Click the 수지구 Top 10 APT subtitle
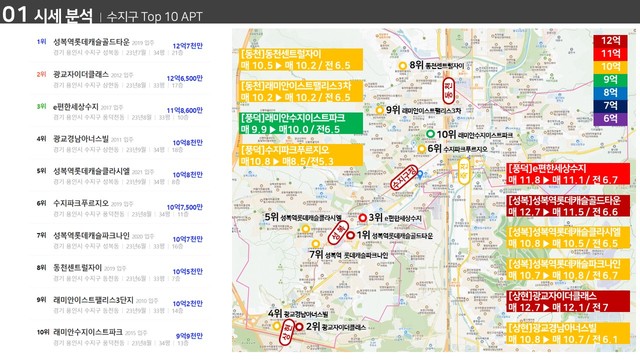Screen dimensions: 640x360 coord(154,17)
